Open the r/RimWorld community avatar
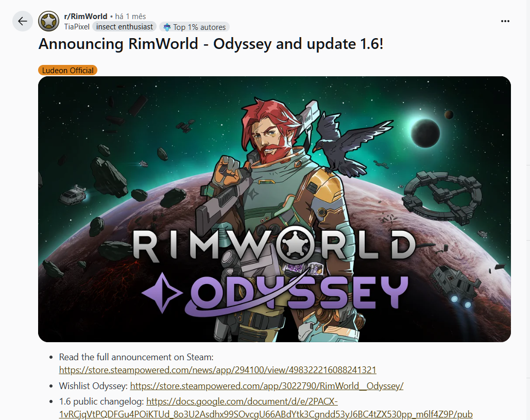The image size is (530, 420). (48, 21)
